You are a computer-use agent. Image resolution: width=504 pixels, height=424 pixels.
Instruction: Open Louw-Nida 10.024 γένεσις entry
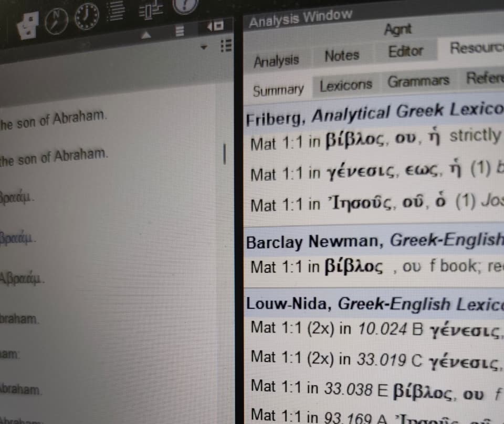coord(374,329)
